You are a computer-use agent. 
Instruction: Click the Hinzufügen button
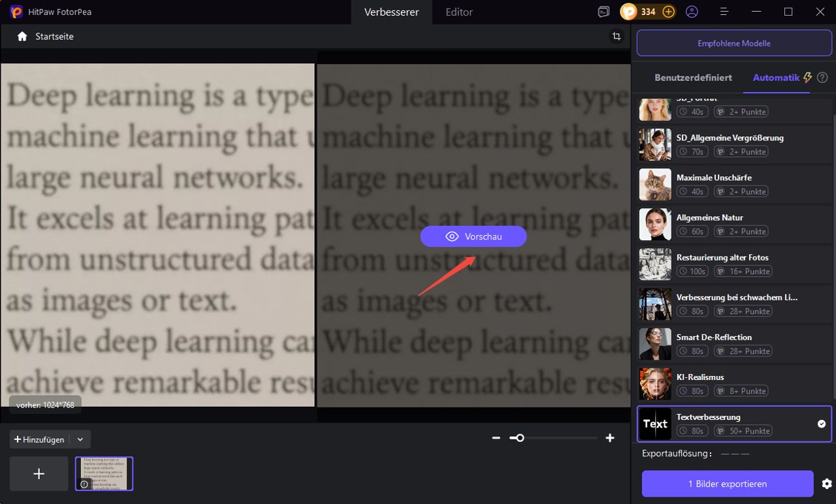pyautogui.click(x=40, y=439)
